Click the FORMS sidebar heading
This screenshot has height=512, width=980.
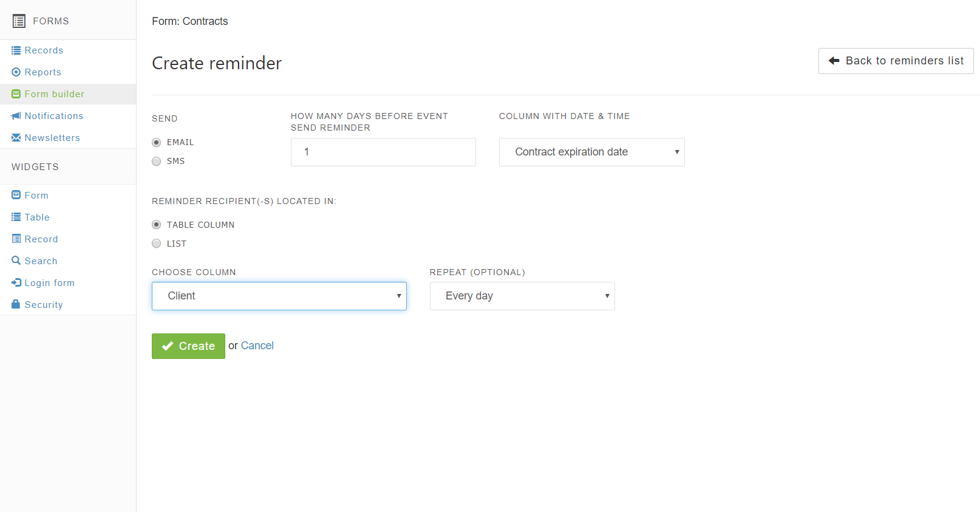click(51, 21)
